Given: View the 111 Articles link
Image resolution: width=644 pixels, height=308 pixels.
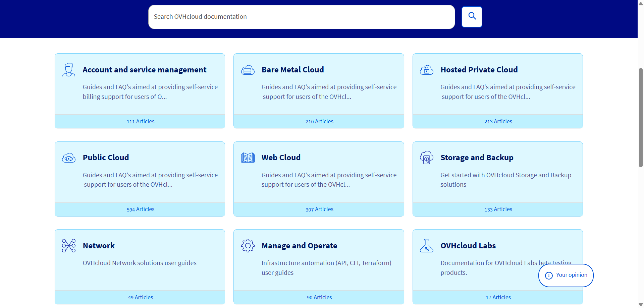Looking at the screenshot, I should tap(141, 121).
